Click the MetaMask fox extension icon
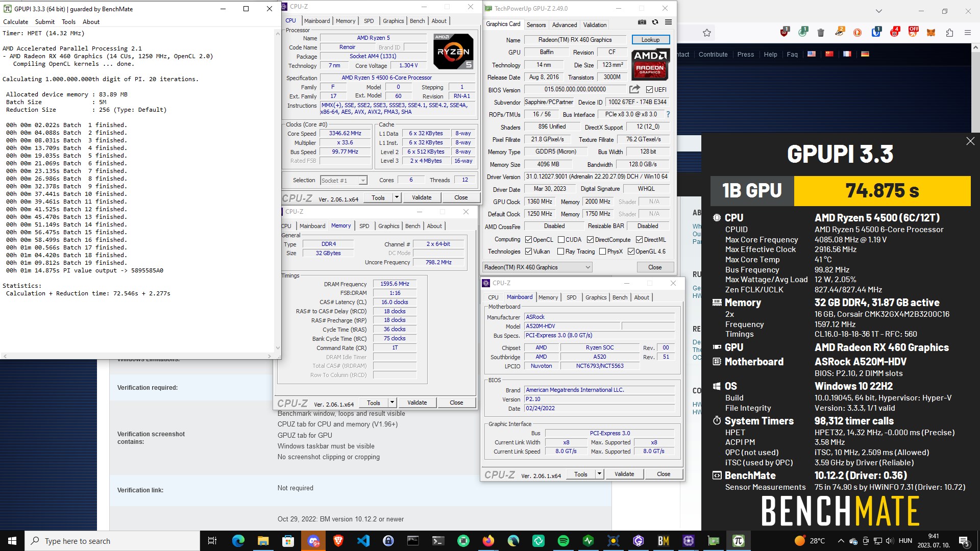The height and width of the screenshot is (551, 980). click(x=931, y=33)
